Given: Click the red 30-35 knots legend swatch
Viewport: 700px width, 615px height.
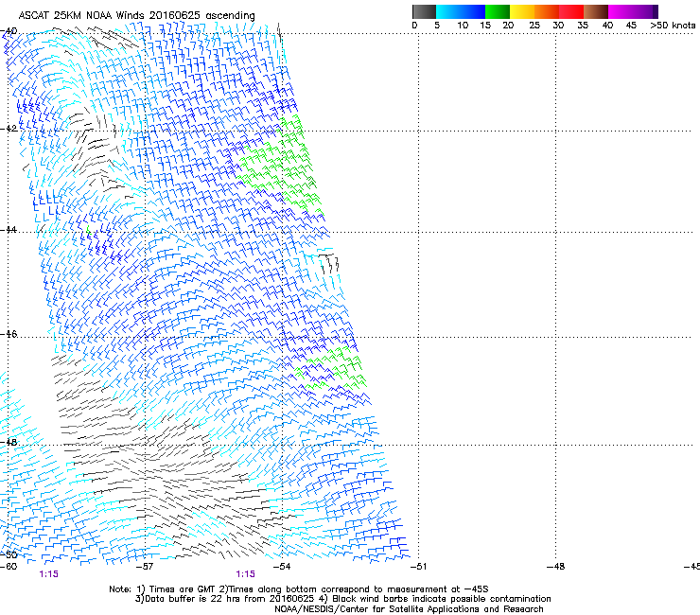Looking at the screenshot, I should (x=571, y=11).
